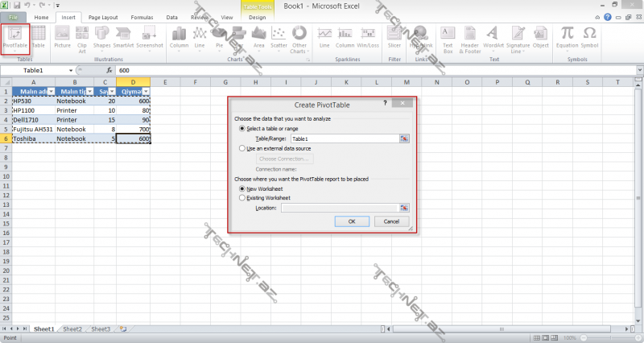This screenshot has width=644, height=343.
Task: Switch to the Formulas tab
Action: (142, 17)
